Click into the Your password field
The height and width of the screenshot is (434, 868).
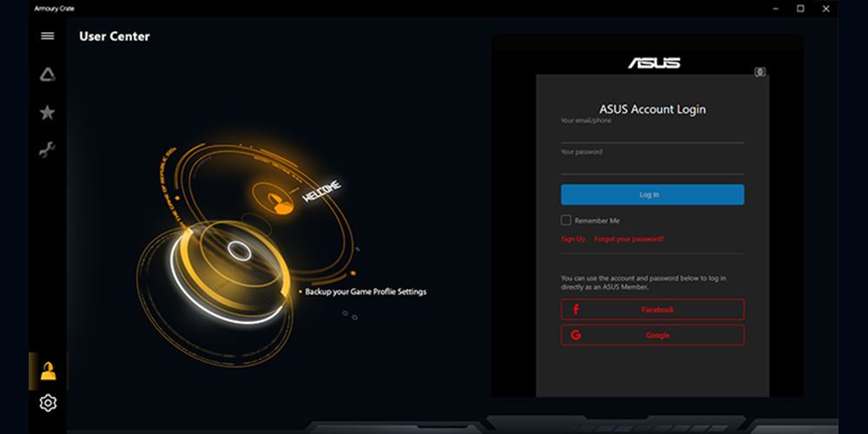(x=652, y=164)
